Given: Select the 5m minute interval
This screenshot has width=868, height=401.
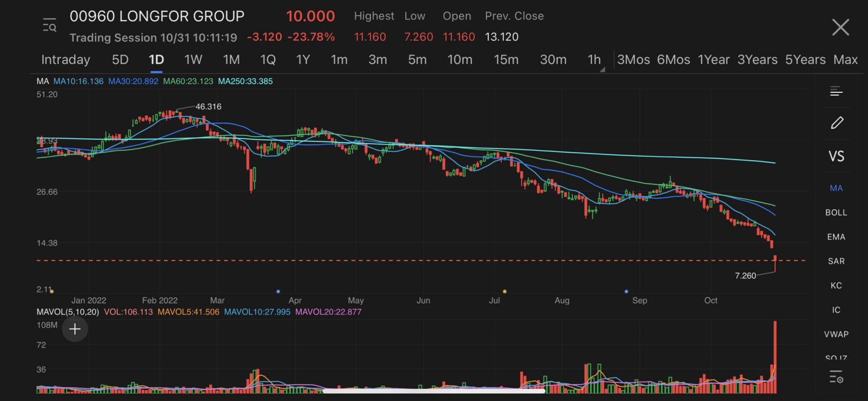Looking at the screenshot, I should 417,60.
